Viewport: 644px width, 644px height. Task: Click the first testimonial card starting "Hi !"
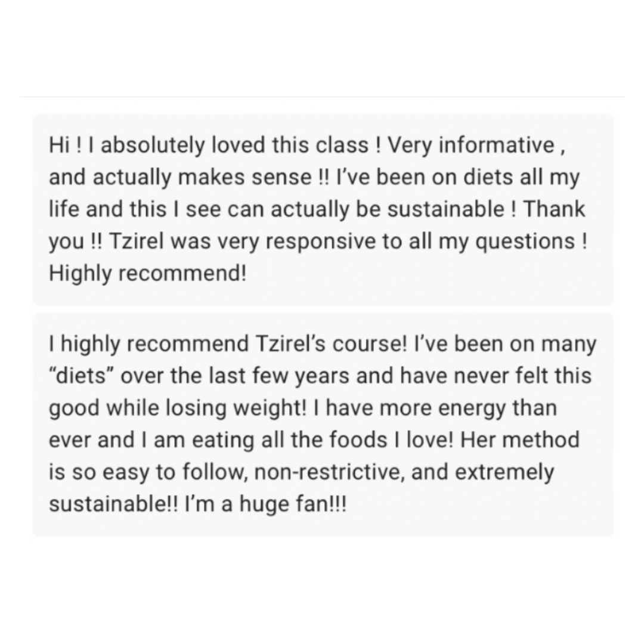323,209
